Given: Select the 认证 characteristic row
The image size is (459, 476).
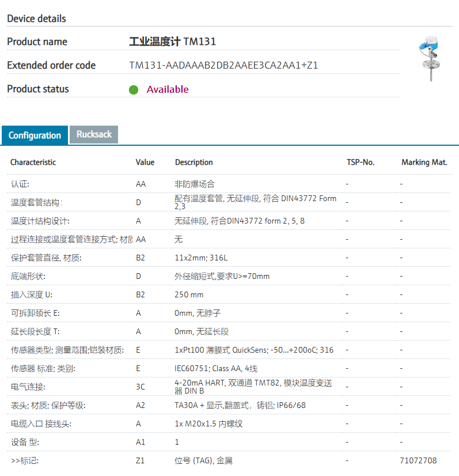Looking at the screenshot, I should 20,184.
